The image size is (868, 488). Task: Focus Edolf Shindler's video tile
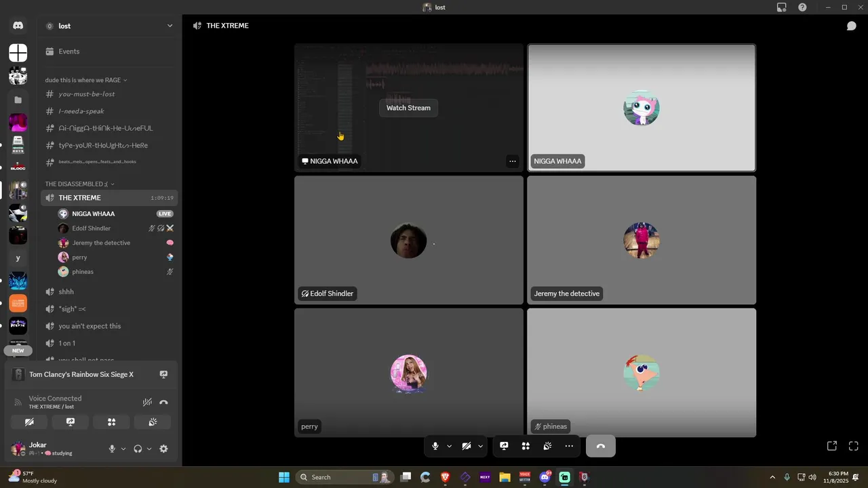409,240
